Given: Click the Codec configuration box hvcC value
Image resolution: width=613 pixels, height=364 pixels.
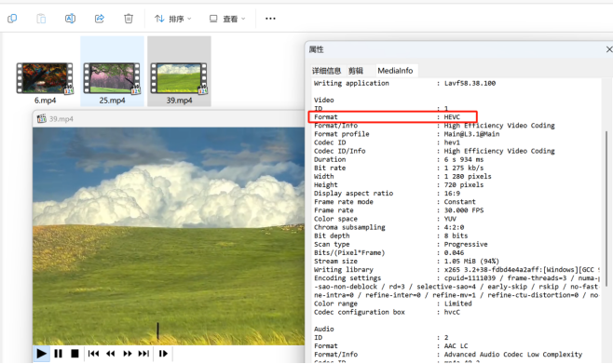Looking at the screenshot, I should 452,312.
